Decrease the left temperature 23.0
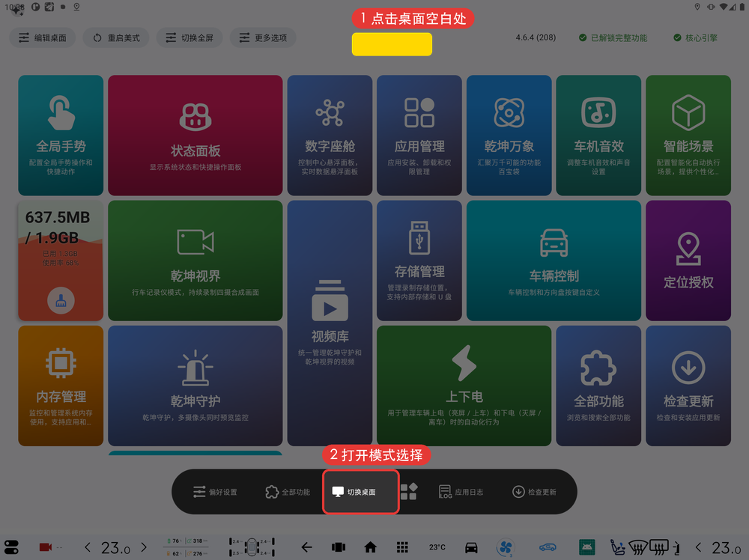The image size is (749, 560). coord(88,547)
